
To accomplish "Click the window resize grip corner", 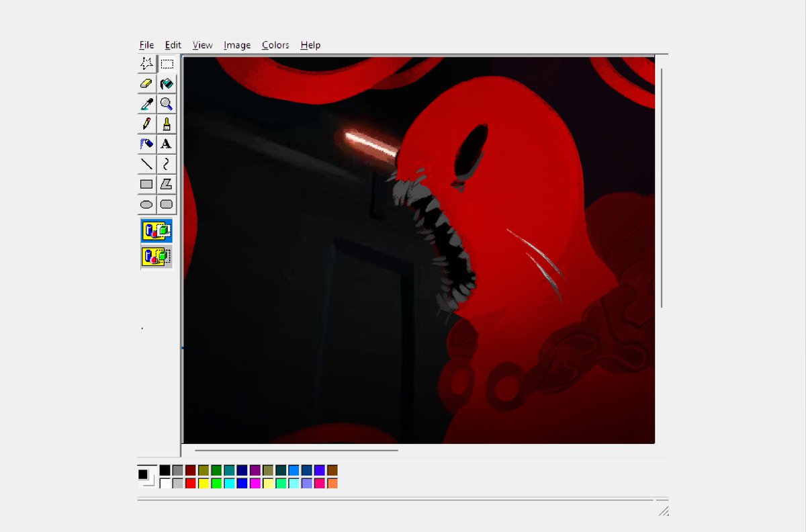I will pos(662,511).
